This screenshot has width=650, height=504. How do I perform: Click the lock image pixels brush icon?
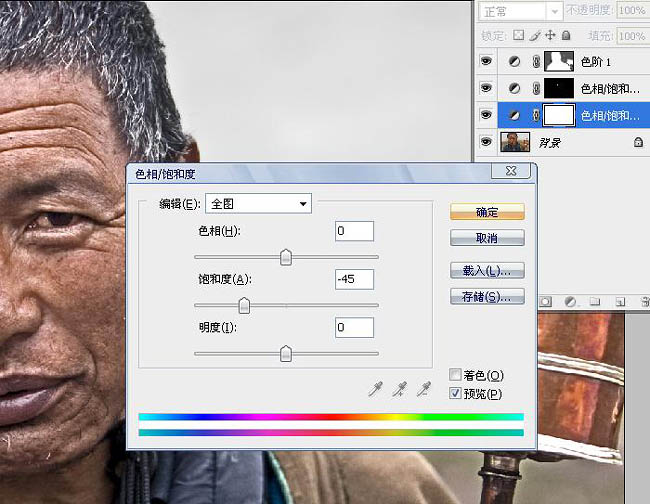pyautogui.click(x=534, y=35)
